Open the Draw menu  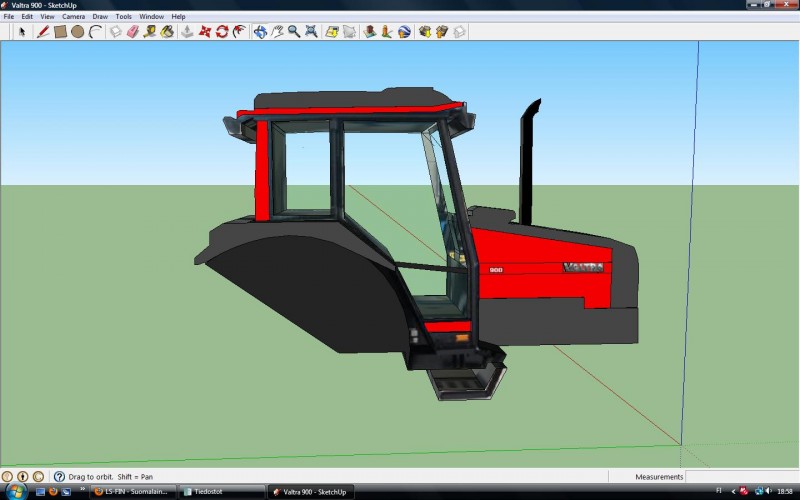click(x=100, y=16)
